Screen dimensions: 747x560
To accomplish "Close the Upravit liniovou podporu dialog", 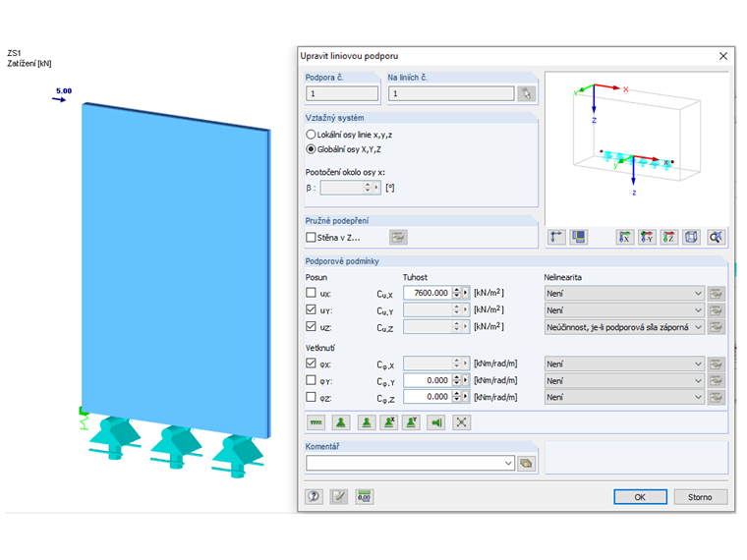I will click(723, 56).
